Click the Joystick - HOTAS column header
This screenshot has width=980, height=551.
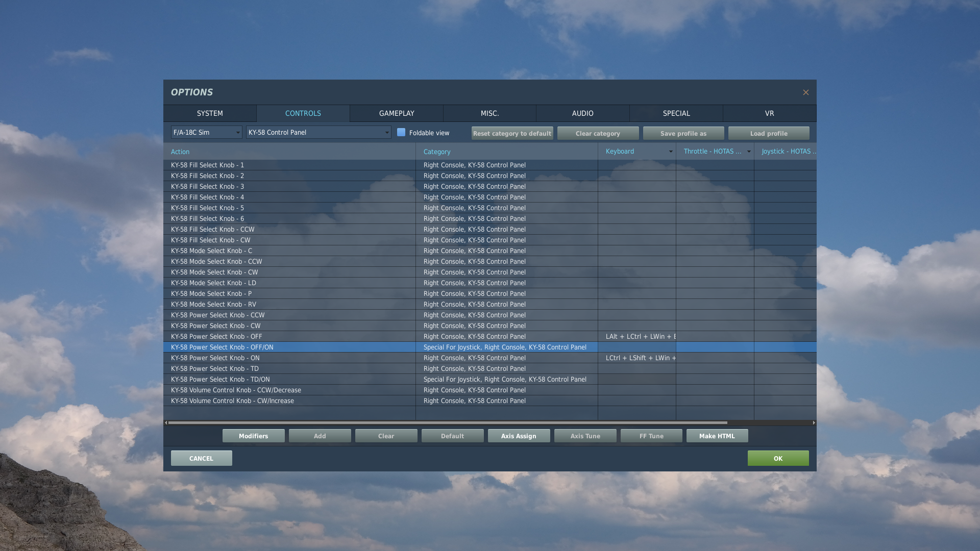tap(786, 152)
